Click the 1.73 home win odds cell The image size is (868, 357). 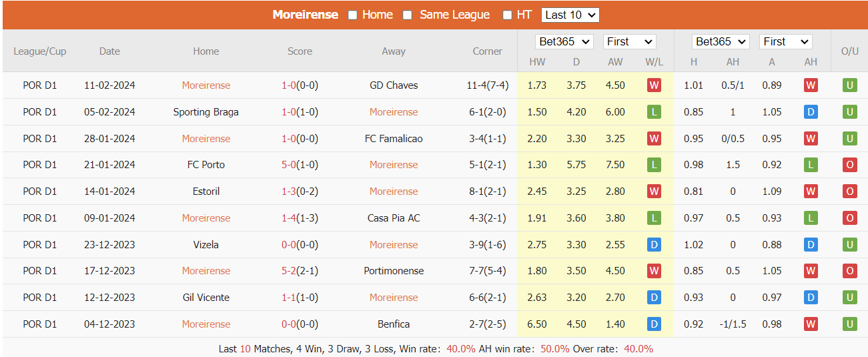point(537,85)
